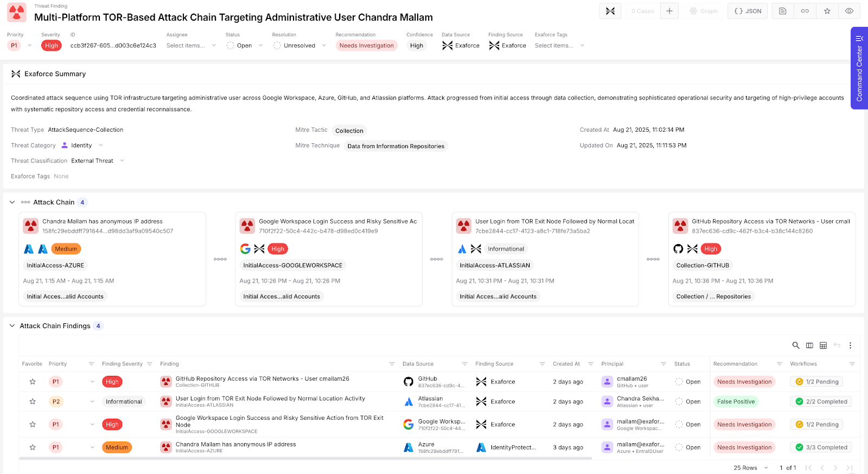Open the Assignee select items dropdown
Screen dimensions: 868x474
(191, 46)
